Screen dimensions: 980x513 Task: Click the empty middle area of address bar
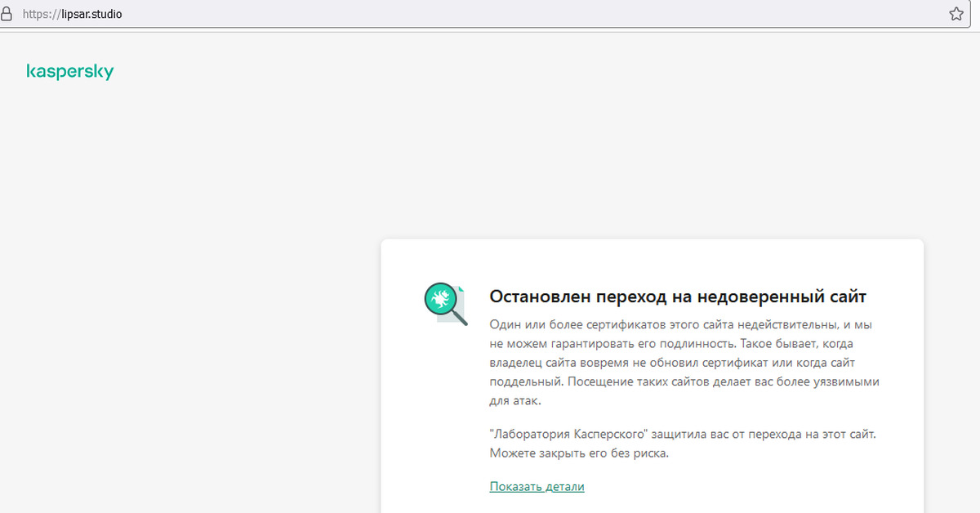coord(531,15)
